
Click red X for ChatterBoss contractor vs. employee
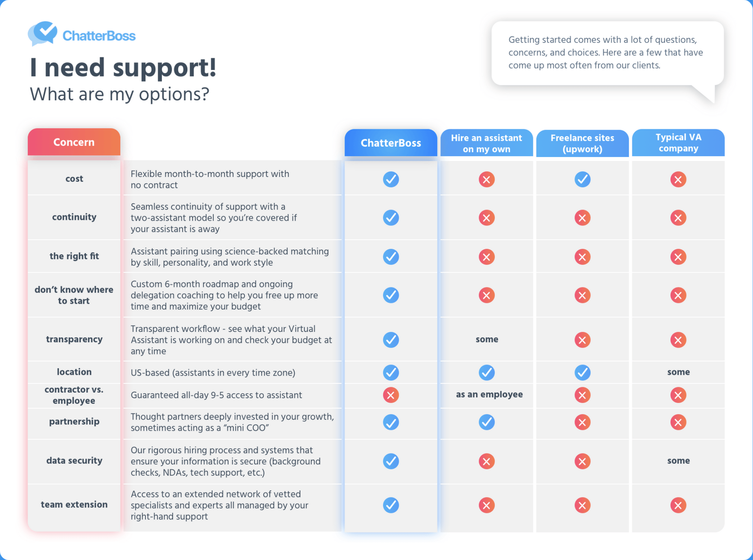pos(391,395)
